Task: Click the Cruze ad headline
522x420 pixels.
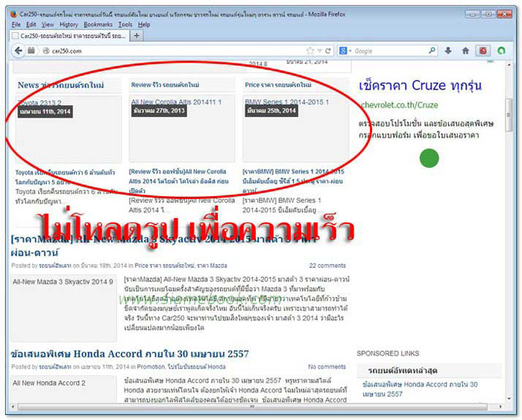Action: [420, 85]
